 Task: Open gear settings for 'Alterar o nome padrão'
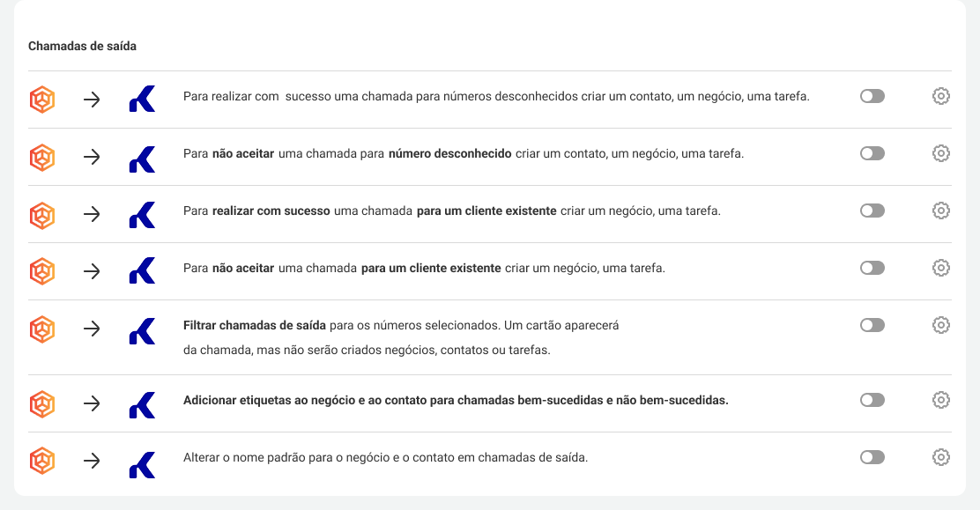coord(940,457)
